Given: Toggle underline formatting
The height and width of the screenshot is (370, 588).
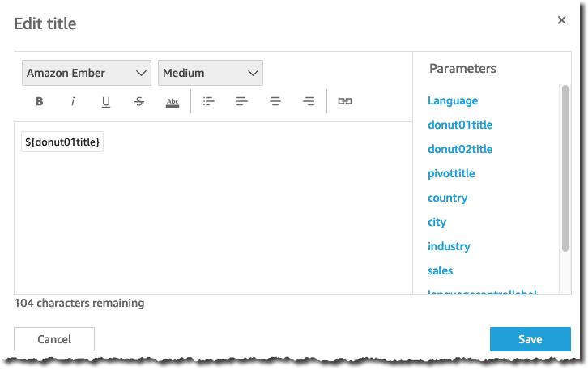Looking at the screenshot, I should tap(106, 101).
